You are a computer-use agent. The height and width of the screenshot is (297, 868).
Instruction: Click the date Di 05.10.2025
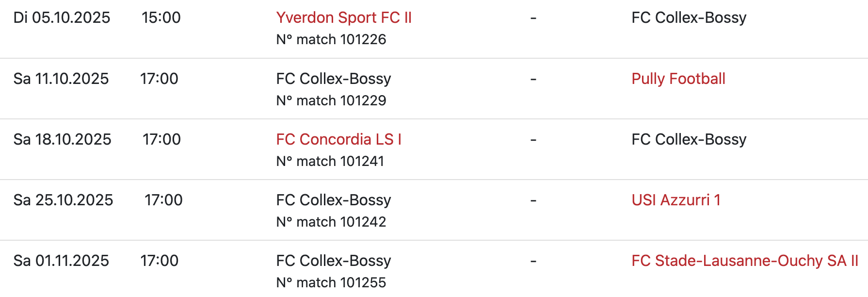point(62,17)
